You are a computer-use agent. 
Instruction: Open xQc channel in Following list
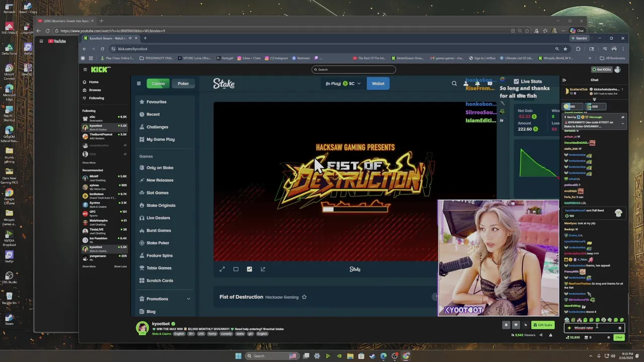105,118
